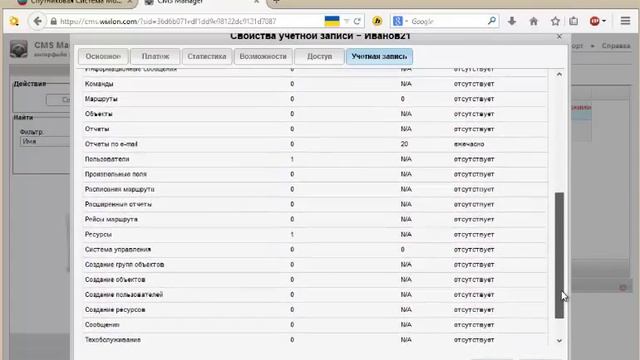This screenshot has height=360, width=640.
Task: Click the Ukrainian flag icon in address bar
Action: tap(332, 21)
